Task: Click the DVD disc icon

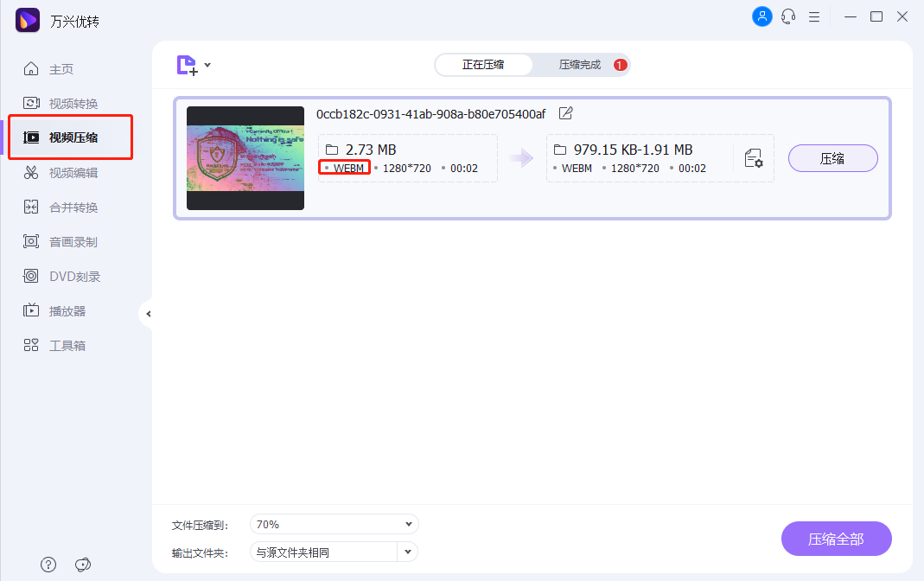Action: [31, 276]
